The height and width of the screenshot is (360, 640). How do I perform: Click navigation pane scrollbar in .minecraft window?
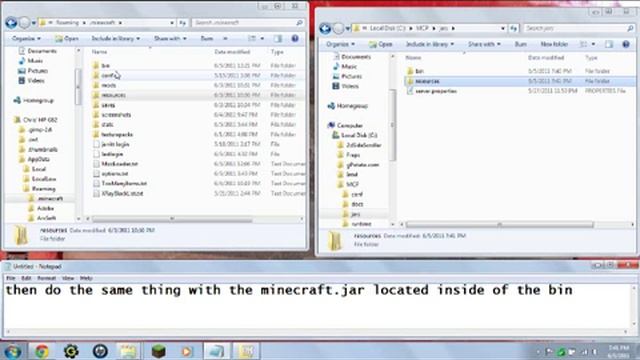click(x=78, y=86)
